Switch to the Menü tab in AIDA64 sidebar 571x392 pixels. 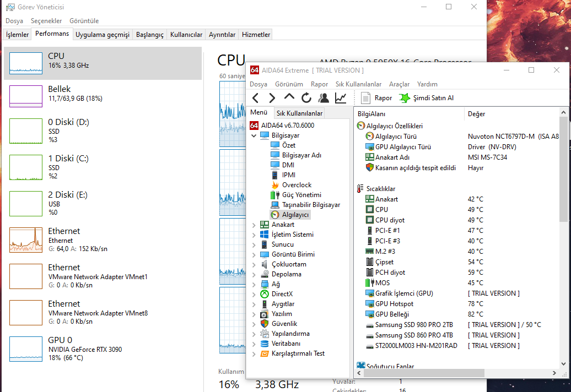[259, 112]
